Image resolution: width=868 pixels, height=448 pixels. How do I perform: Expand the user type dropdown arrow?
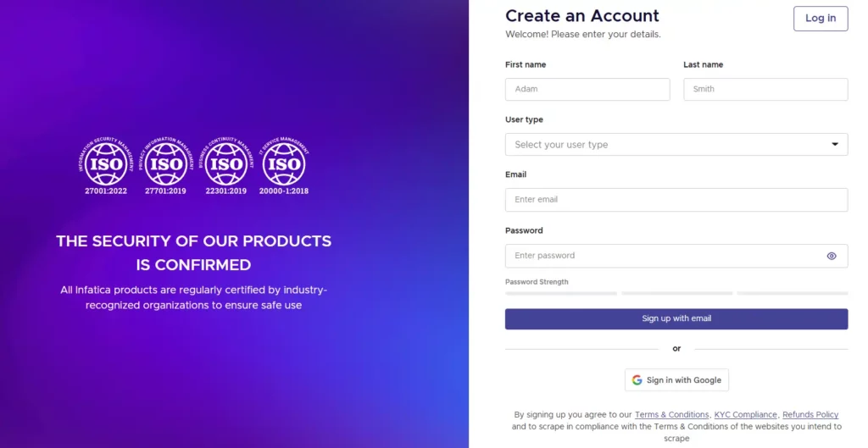click(835, 145)
